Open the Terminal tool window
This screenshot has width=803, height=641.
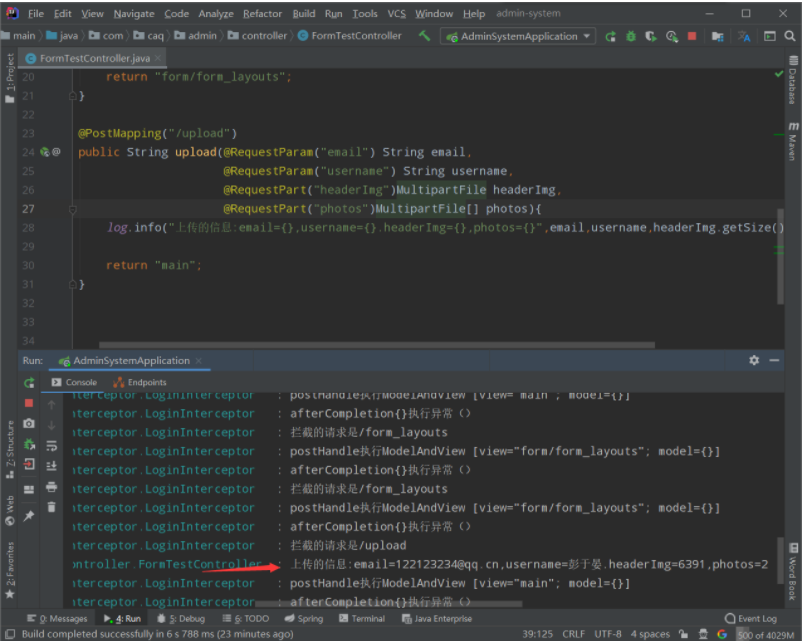tap(361, 619)
